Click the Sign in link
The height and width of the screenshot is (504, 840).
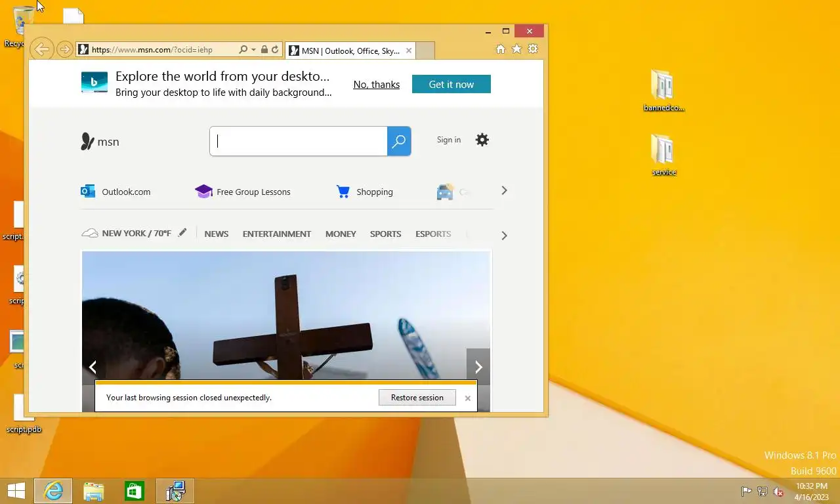click(x=449, y=140)
